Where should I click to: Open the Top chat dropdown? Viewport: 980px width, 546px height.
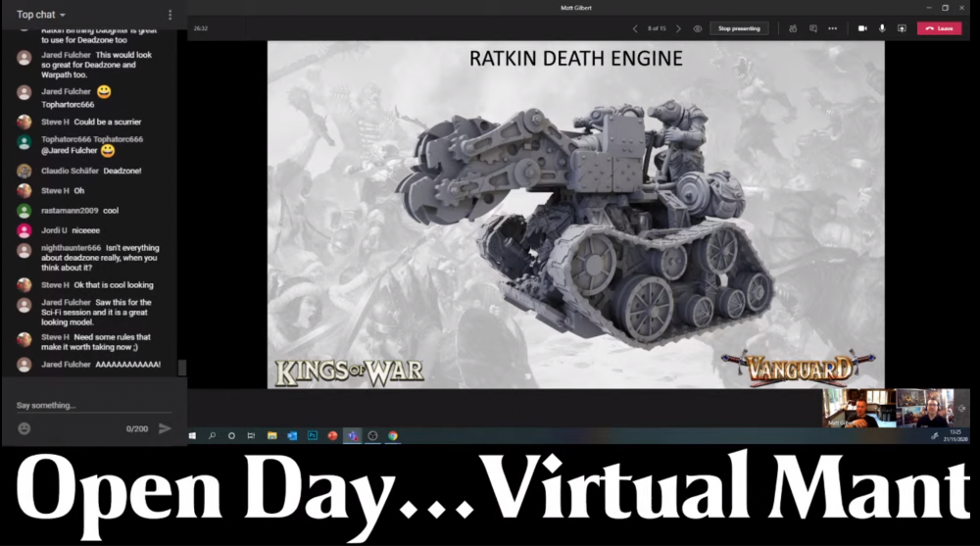pos(41,15)
